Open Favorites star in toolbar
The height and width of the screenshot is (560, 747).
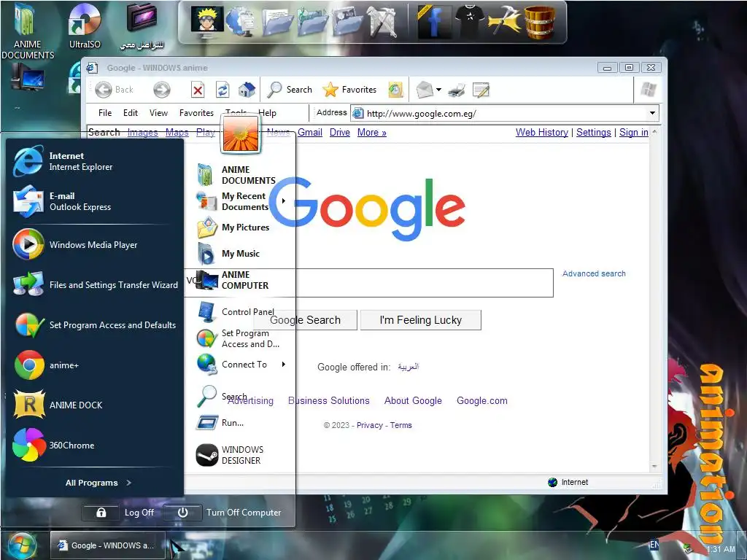click(x=349, y=90)
